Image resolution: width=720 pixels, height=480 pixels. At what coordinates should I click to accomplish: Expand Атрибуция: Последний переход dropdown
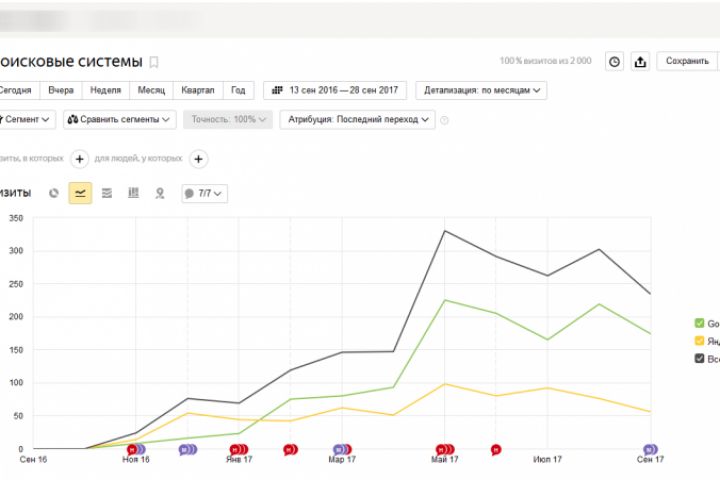click(x=357, y=120)
